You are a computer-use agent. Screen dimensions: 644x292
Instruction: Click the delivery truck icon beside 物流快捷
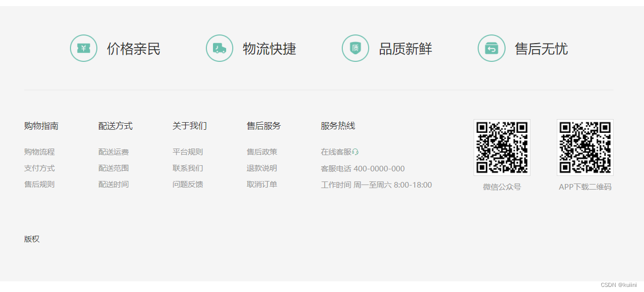click(x=220, y=48)
